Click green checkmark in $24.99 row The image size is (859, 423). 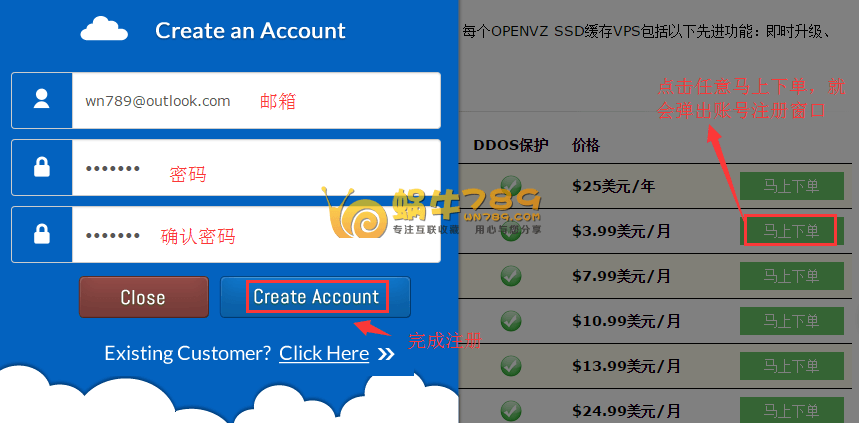click(x=511, y=410)
